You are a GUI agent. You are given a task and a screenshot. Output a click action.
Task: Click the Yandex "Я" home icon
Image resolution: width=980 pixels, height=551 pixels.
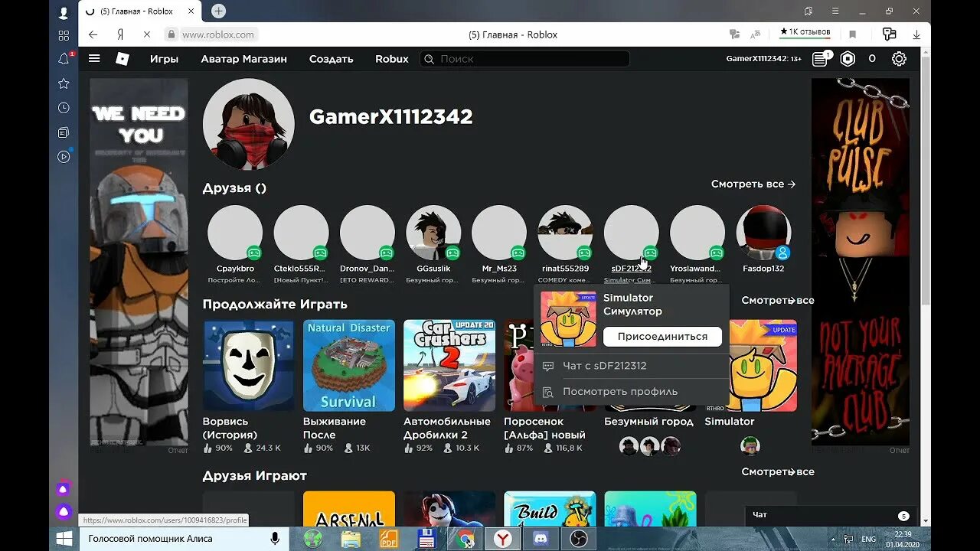coord(120,34)
